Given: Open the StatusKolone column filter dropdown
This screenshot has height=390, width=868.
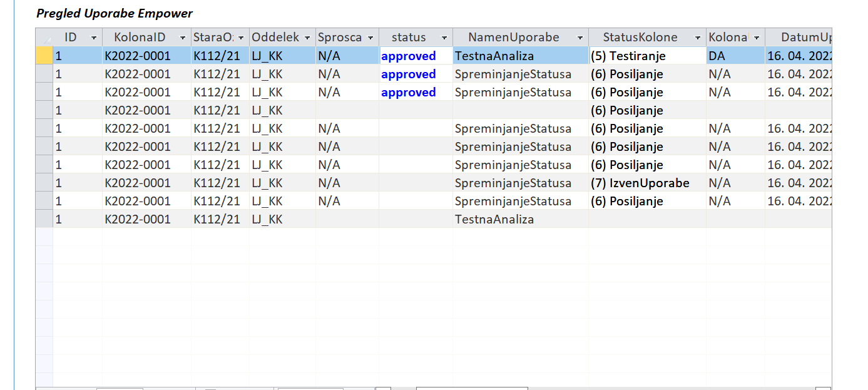Looking at the screenshot, I should point(698,38).
